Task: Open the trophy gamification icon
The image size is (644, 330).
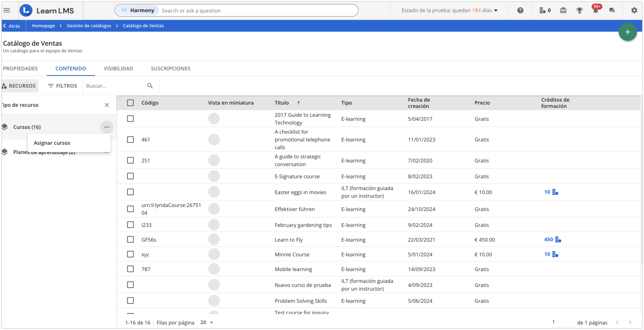Action: 579,10
